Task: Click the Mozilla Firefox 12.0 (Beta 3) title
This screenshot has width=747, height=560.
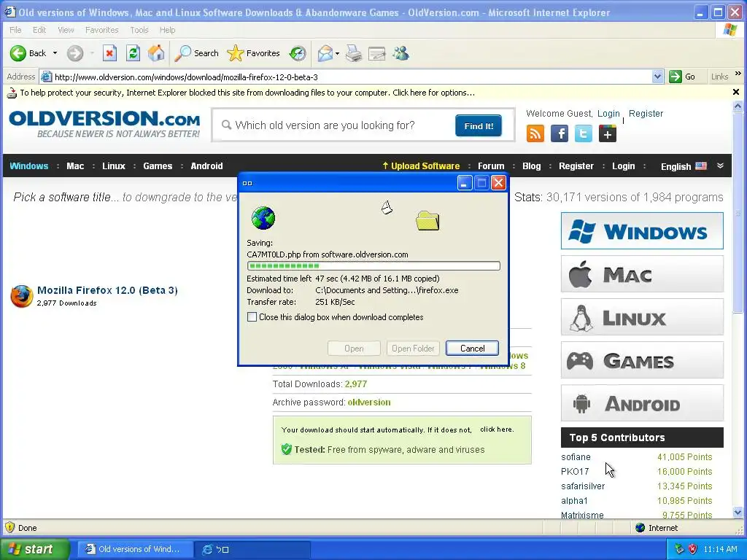Action: 107,290
